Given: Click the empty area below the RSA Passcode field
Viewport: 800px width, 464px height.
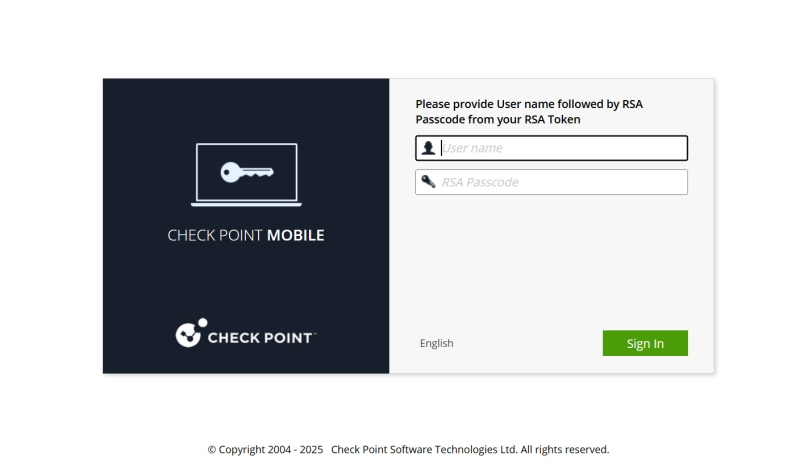Looking at the screenshot, I should click(x=551, y=260).
